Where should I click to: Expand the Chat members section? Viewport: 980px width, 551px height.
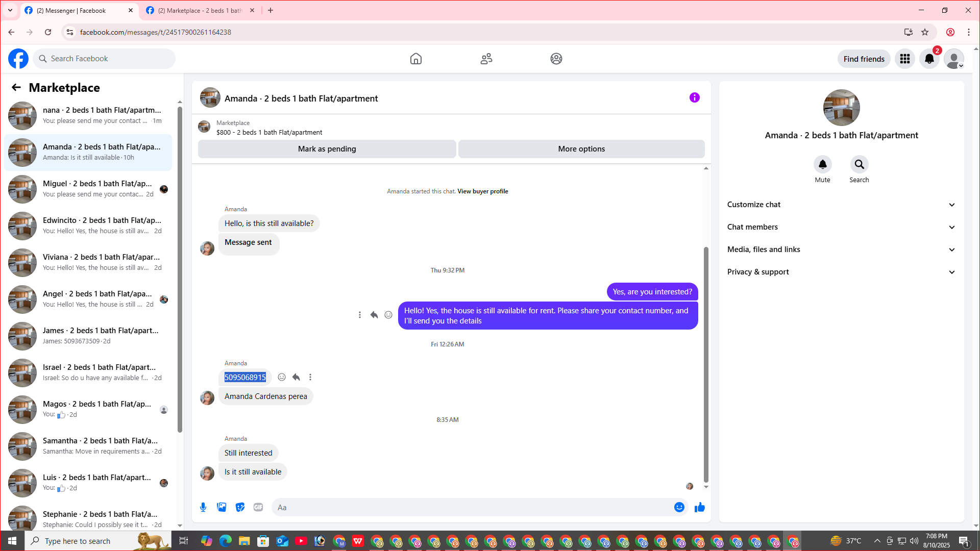pos(841,227)
